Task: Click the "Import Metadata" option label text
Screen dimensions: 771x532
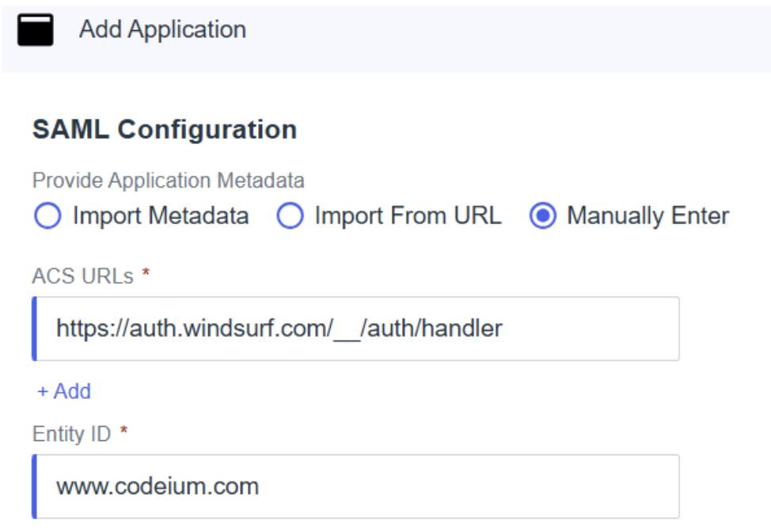Action: [x=161, y=216]
